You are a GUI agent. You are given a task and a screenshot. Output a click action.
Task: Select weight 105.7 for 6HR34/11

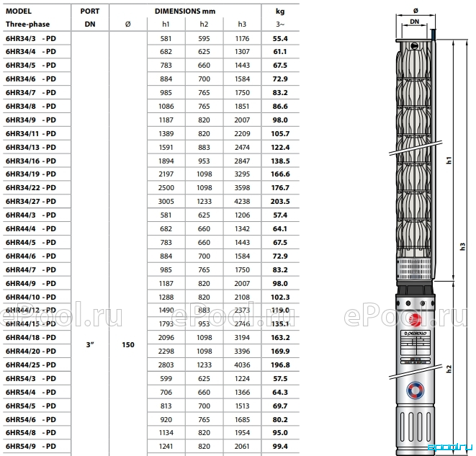click(280, 133)
